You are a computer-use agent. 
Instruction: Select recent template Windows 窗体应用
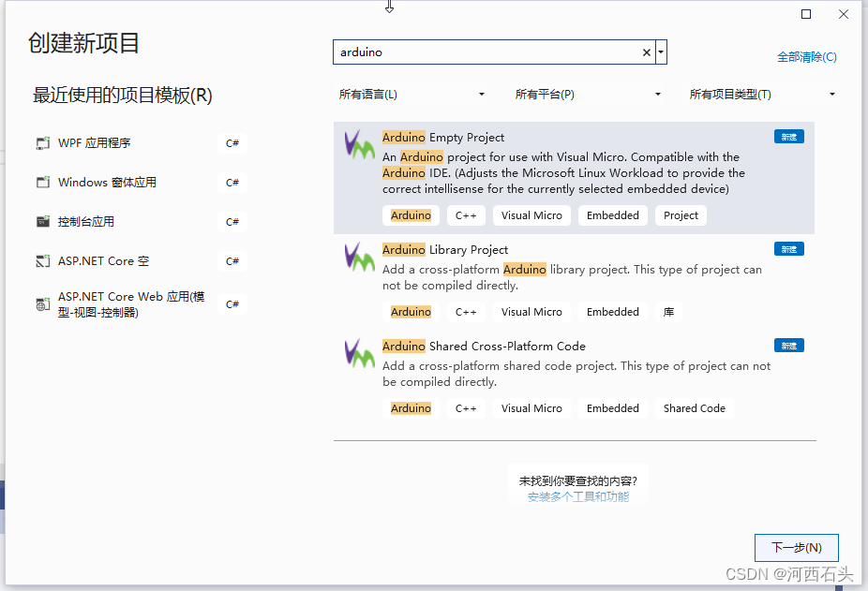(140, 182)
